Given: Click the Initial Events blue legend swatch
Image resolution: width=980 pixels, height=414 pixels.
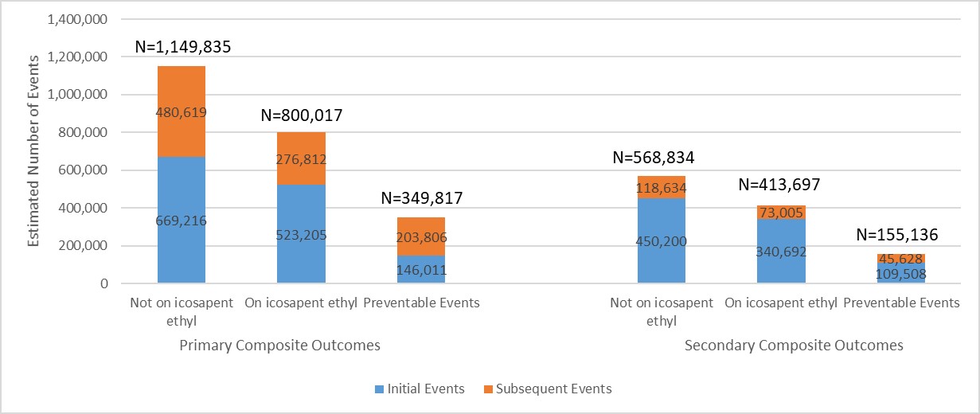Looking at the screenshot, I should (378, 389).
